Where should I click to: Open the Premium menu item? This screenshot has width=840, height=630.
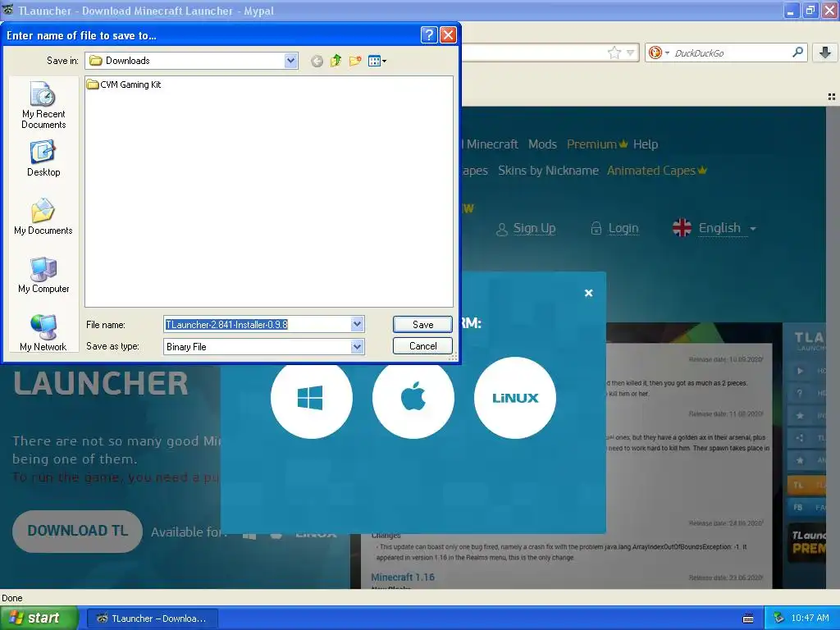click(597, 144)
